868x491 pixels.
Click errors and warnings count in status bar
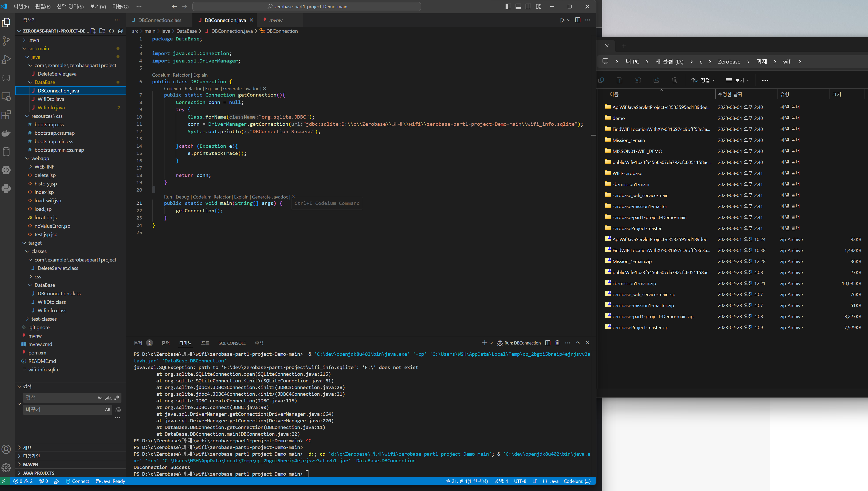23,481
